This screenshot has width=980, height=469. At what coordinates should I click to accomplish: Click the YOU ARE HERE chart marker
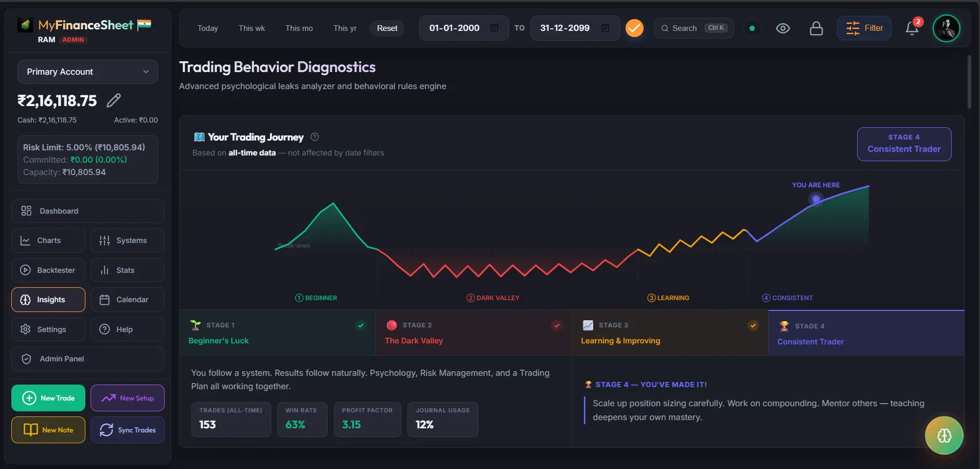pos(816,199)
